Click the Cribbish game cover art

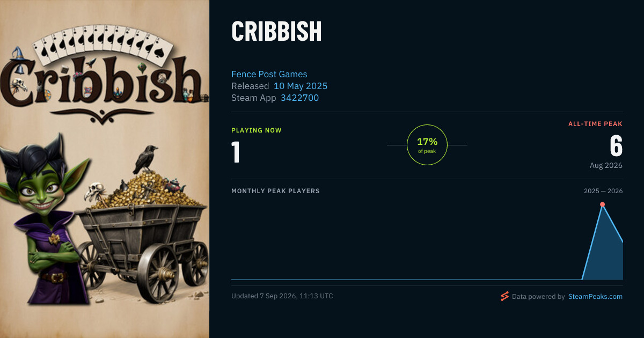pos(105,169)
